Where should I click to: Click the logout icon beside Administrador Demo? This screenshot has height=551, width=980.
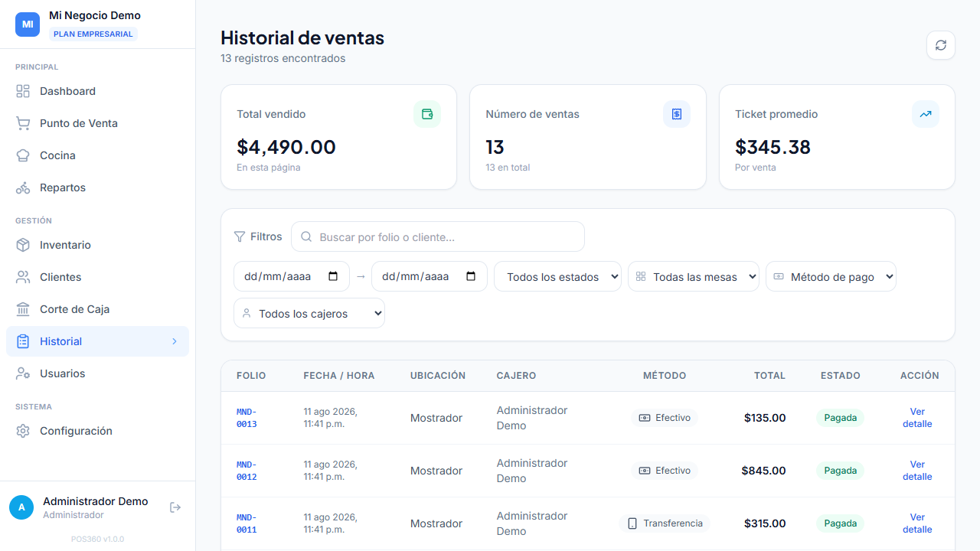175,507
